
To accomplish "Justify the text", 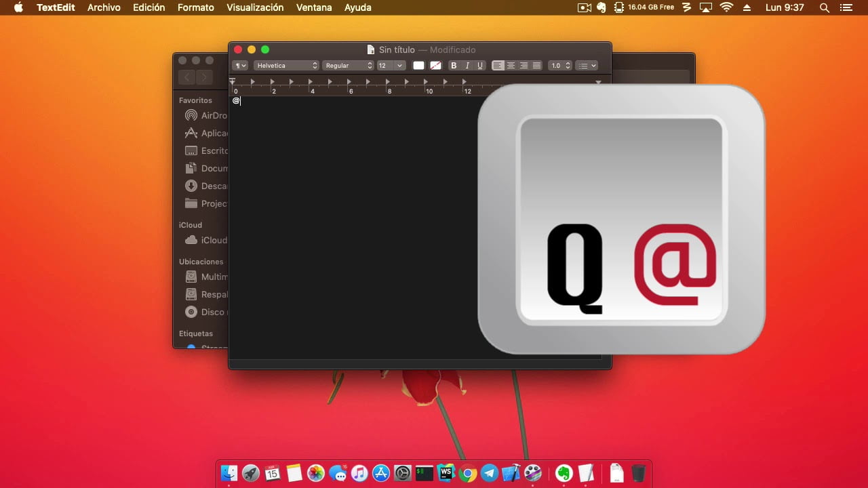I will [x=536, y=66].
